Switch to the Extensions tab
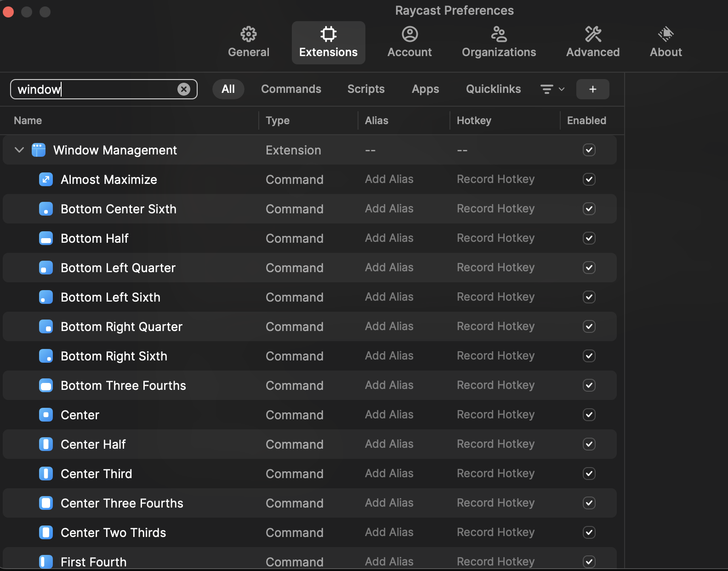The width and height of the screenshot is (728, 571). (x=328, y=42)
